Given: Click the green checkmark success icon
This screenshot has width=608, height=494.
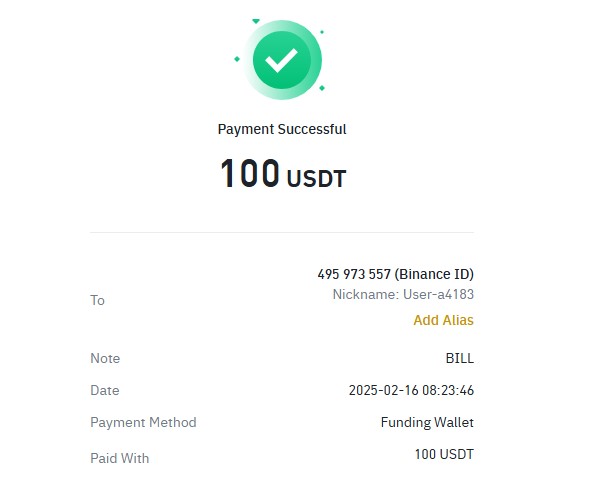Looking at the screenshot, I should pos(281,60).
